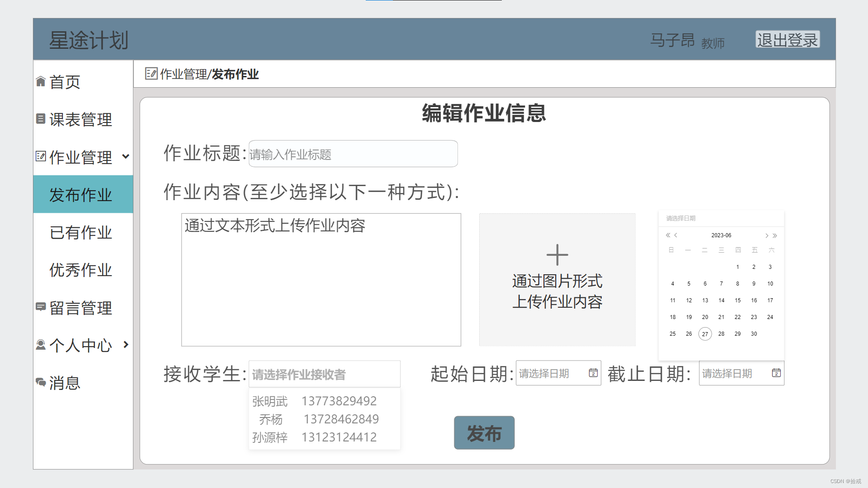Click the 课表管理 schedule icon

pos(41,119)
